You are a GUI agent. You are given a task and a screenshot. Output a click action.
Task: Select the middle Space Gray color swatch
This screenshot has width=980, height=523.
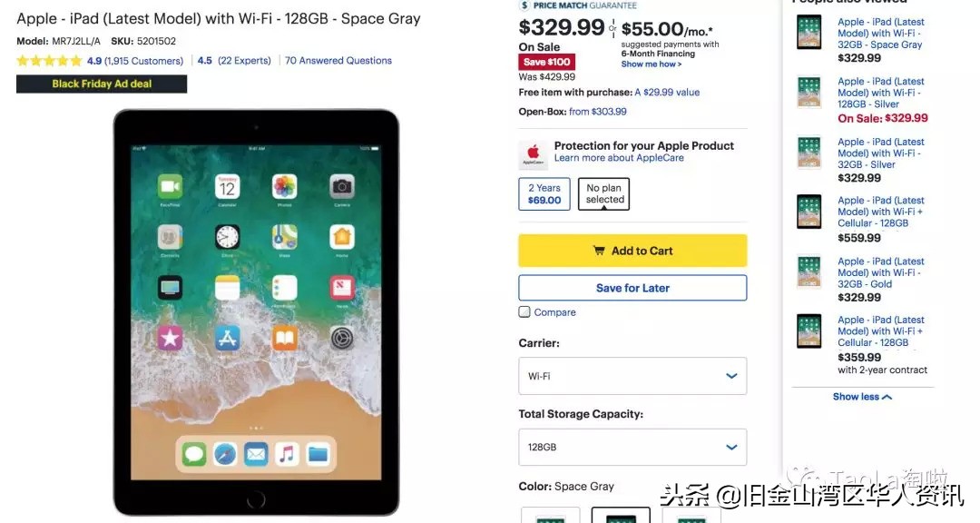621,516
